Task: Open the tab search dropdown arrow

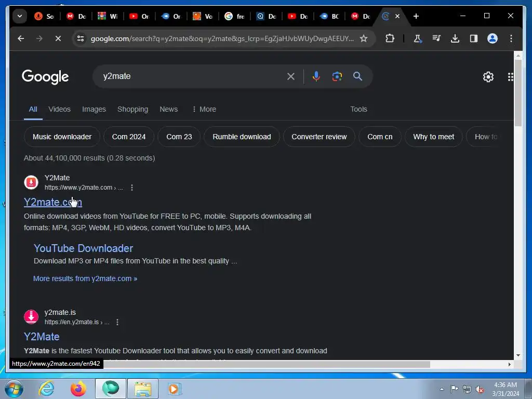Action: tap(20, 16)
